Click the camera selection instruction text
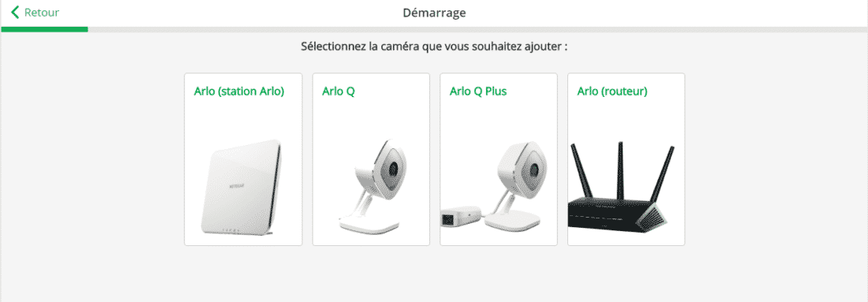868x302 pixels. tap(434, 47)
